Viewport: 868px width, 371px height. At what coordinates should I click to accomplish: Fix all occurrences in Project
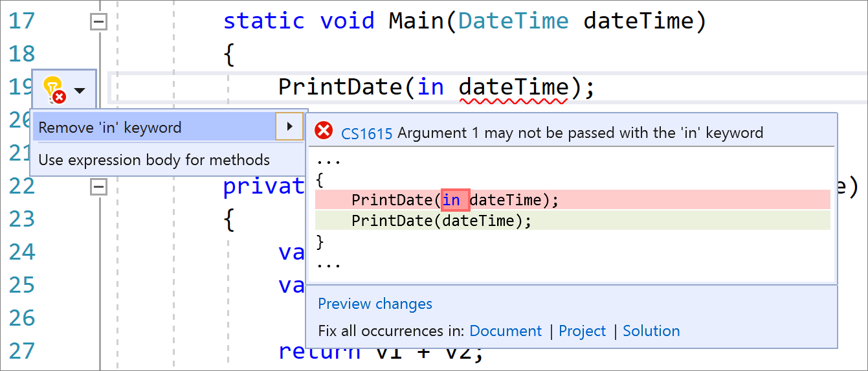click(x=582, y=331)
